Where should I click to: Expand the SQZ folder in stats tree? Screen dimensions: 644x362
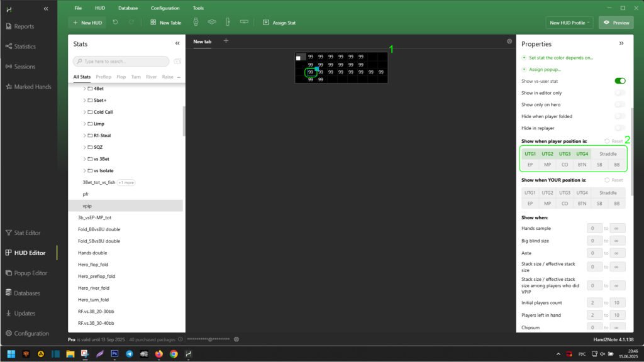click(85, 147)
